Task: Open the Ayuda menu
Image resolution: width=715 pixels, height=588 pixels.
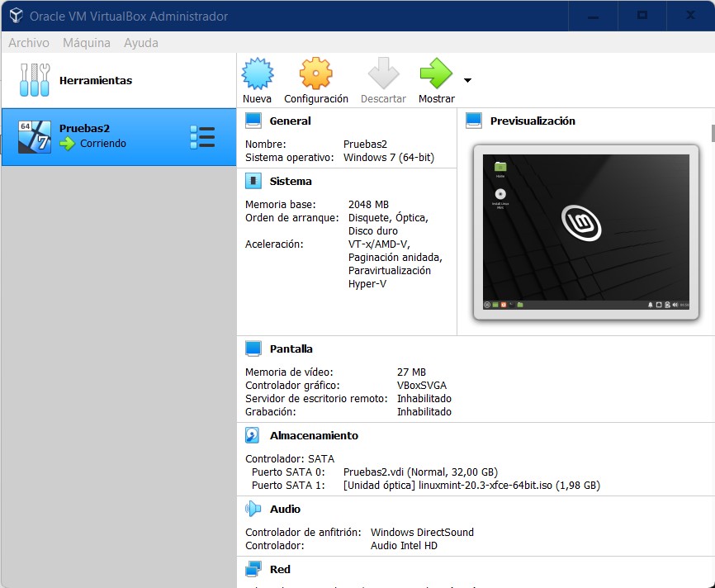Action: (141, 43)
